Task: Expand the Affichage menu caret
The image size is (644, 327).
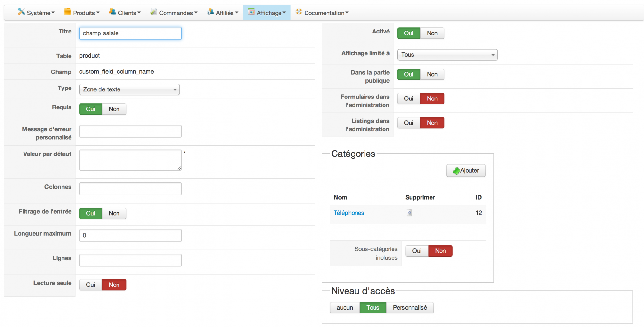Action: pyautogui.click(x=284, y=13)
